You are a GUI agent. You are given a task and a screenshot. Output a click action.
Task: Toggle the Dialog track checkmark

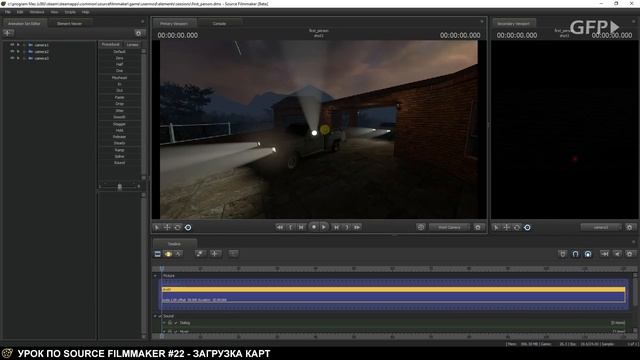(x=176, y=322)
